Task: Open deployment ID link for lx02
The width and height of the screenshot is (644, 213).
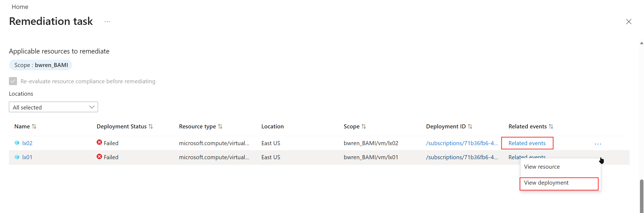Action: click(x=462, y=143)
